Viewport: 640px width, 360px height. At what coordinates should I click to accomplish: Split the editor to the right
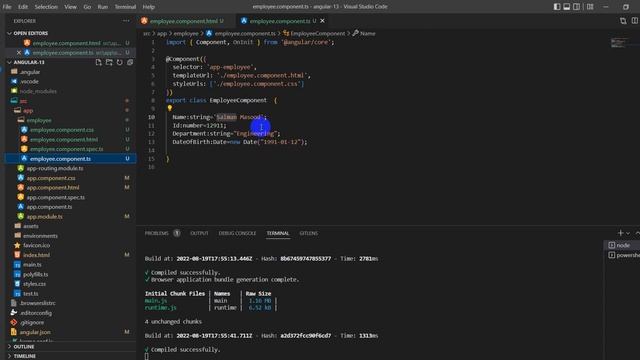click(635, 21)
